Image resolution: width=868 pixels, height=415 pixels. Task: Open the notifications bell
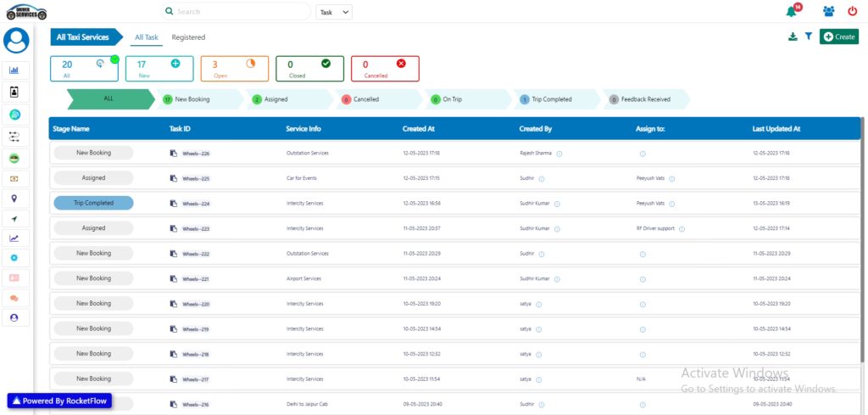[x=792, y=12]
